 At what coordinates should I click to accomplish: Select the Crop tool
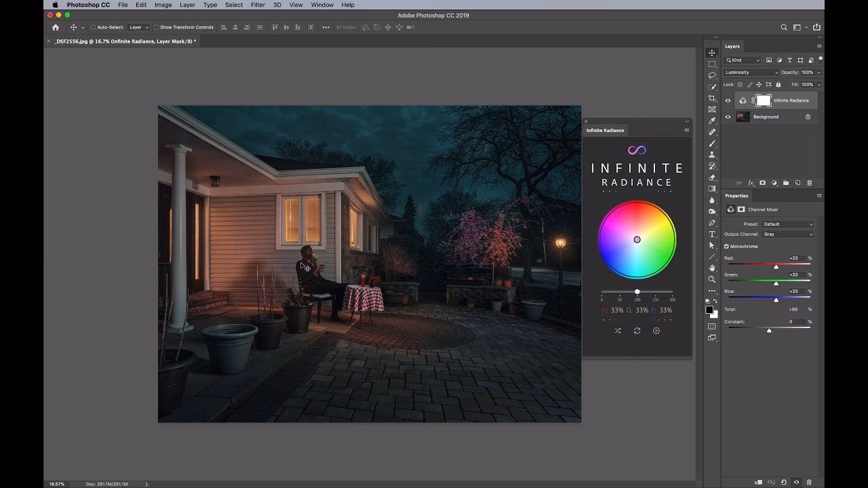pyautogui.click(x=712, y=97)
